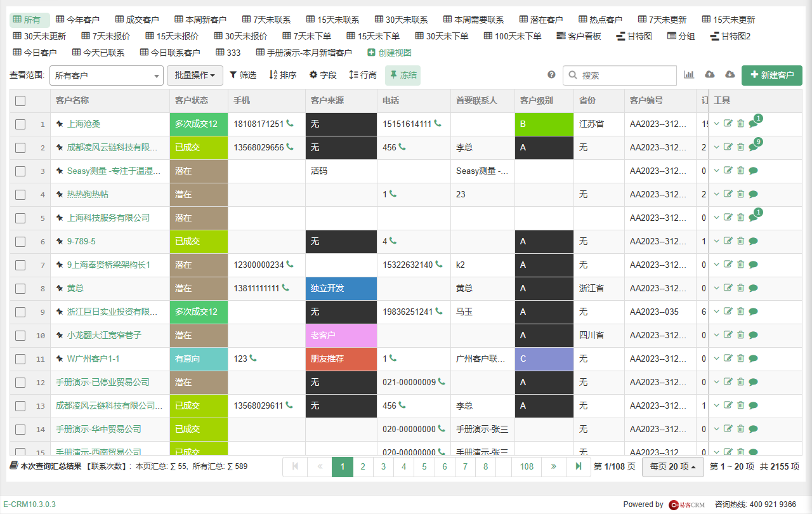Viewport: 812px width, 514px height.
Task: Open the 创建视图 link
Action: [390, 53]
